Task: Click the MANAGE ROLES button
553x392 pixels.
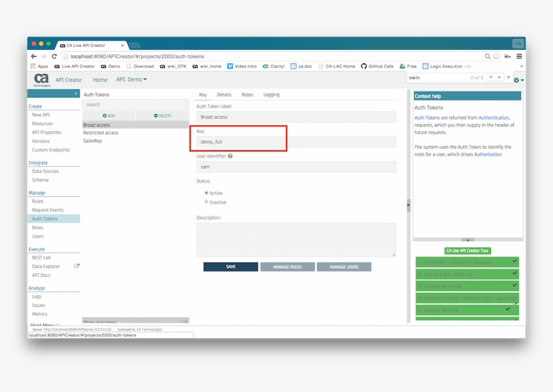Action: 287,267
